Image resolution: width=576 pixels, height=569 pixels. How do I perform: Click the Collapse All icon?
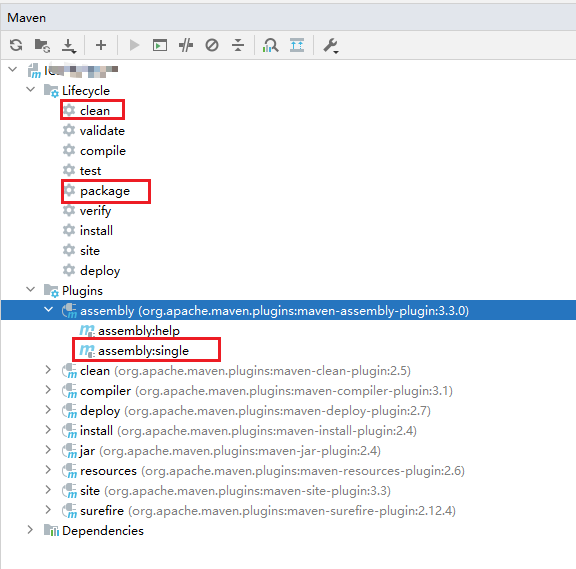point(238,45)
